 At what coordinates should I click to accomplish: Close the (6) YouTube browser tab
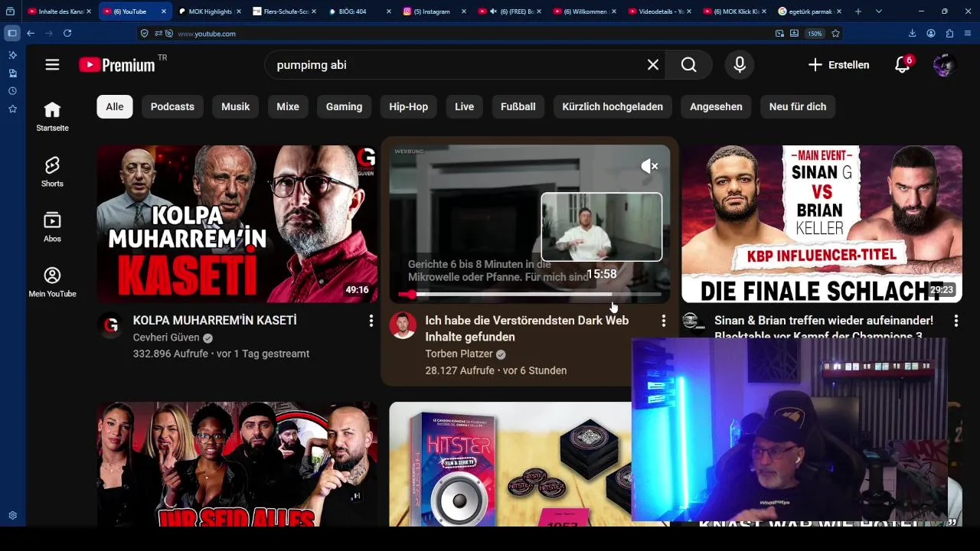164,11
